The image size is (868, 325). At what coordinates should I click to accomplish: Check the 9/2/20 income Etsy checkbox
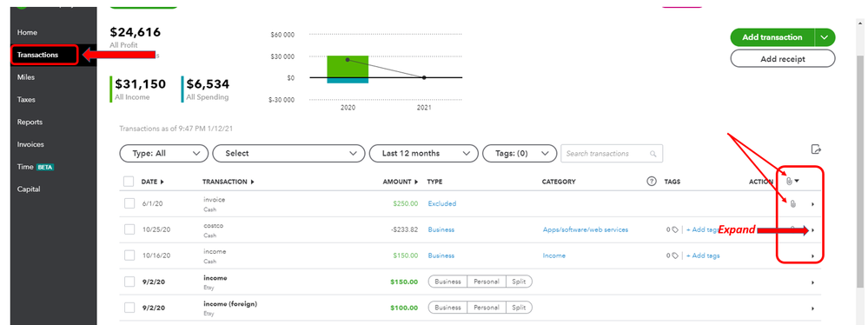(x=129, y=282)
